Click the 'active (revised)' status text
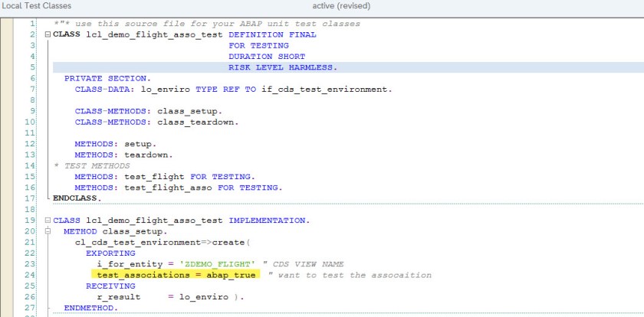This screenshot has width=644, height=317. pyautogui.click(x=341, y=5)
